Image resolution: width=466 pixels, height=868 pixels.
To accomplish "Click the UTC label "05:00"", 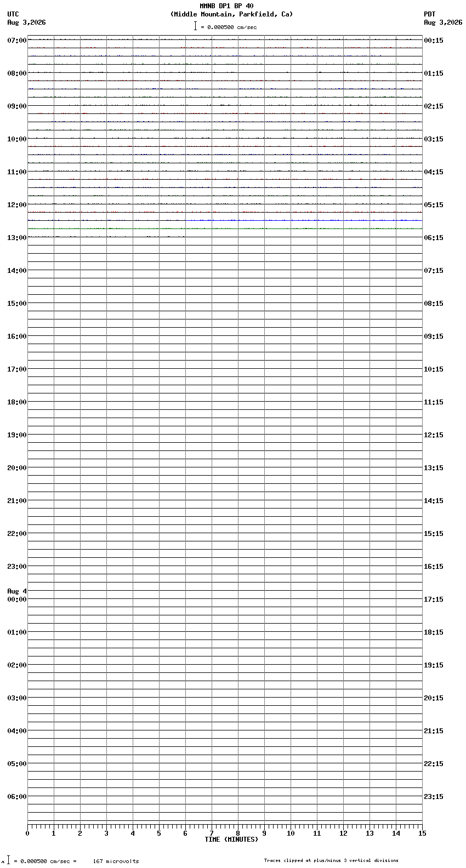I will coord(17,764).
